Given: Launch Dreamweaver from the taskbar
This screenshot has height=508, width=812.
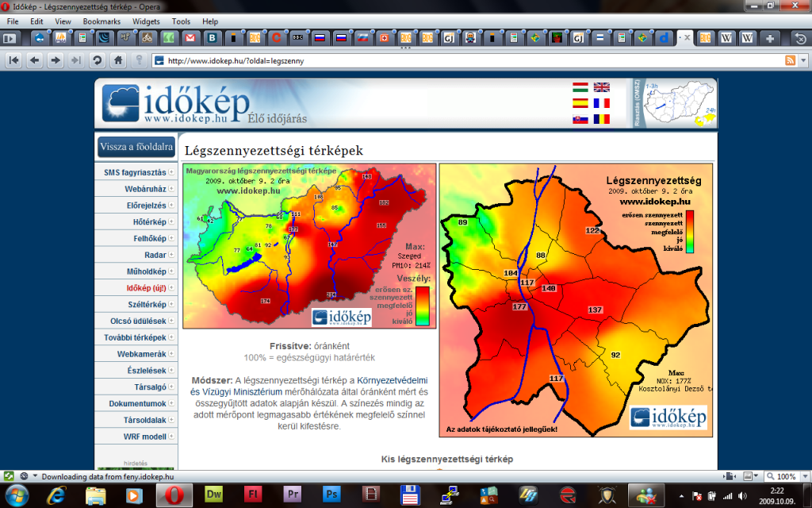Looking at the screenshot, I should coord(213,495).
